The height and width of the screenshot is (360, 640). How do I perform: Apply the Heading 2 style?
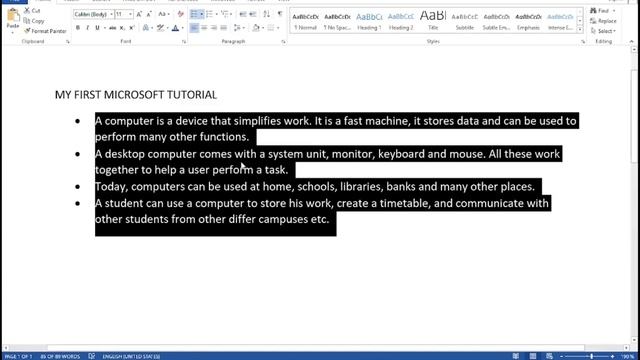point(401,21)
